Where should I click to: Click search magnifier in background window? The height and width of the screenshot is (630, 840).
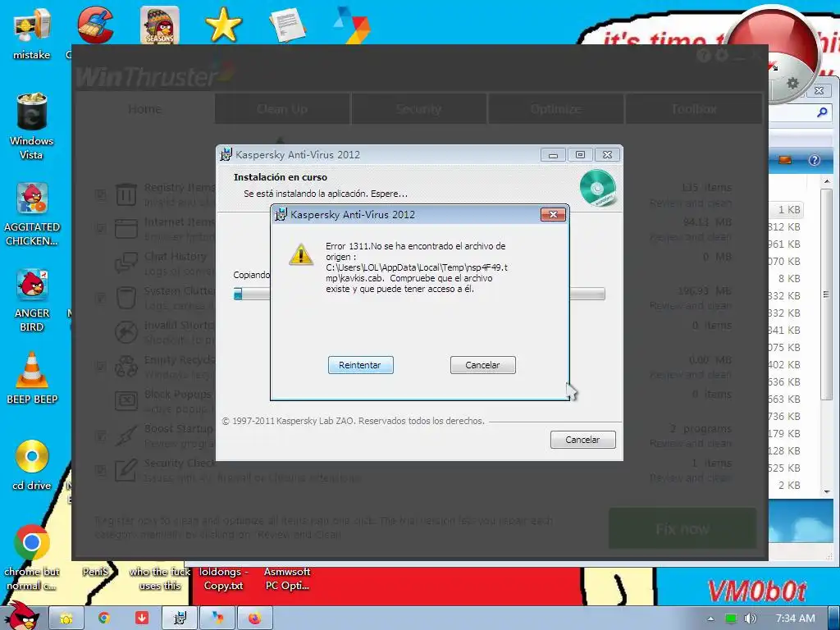822,112
